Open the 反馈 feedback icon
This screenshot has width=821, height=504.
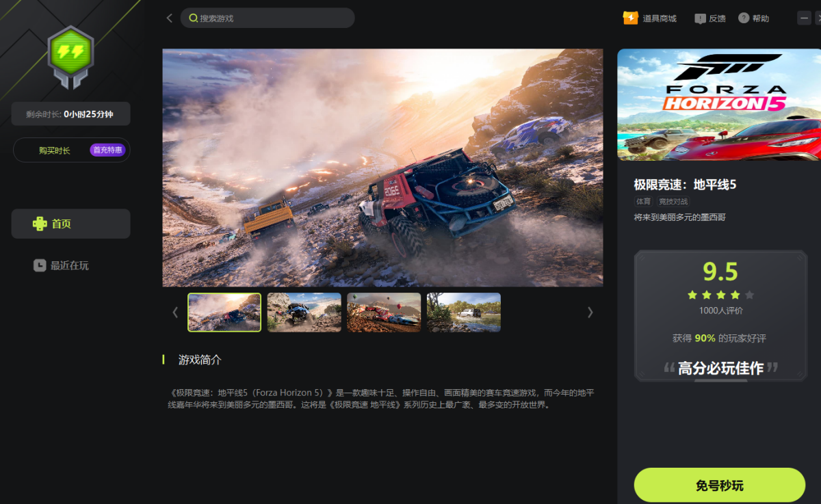[x=700, y=18]
